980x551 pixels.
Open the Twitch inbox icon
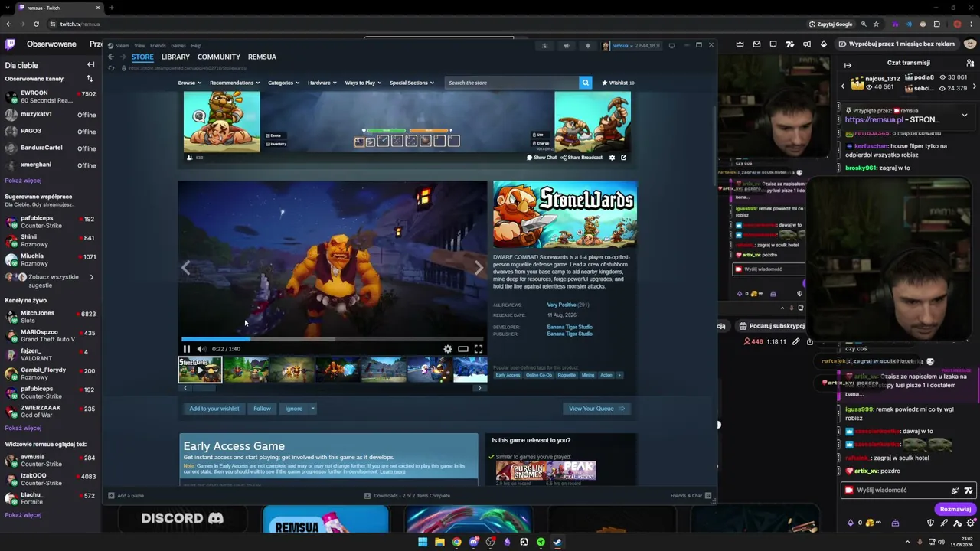pos(756,44)
